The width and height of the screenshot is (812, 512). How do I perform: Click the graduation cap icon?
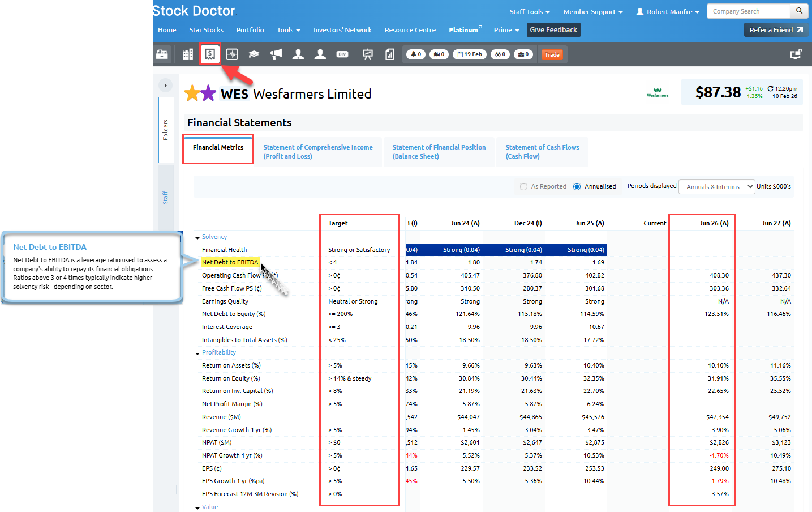tap(254, 54)
